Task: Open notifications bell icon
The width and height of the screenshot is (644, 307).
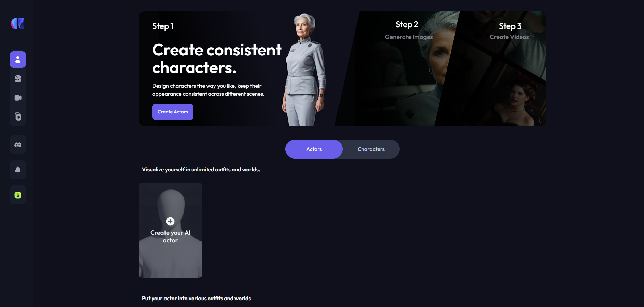Action: 18,170
